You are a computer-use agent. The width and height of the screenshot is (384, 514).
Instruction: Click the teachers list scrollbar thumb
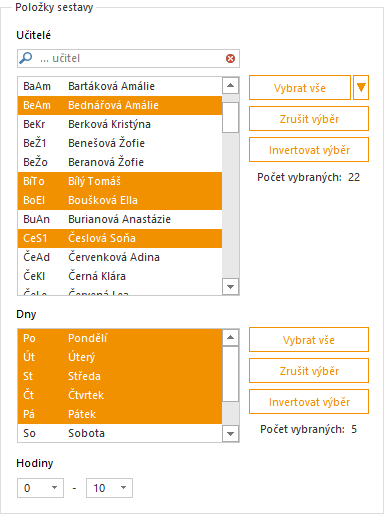(x=230, y=117)
